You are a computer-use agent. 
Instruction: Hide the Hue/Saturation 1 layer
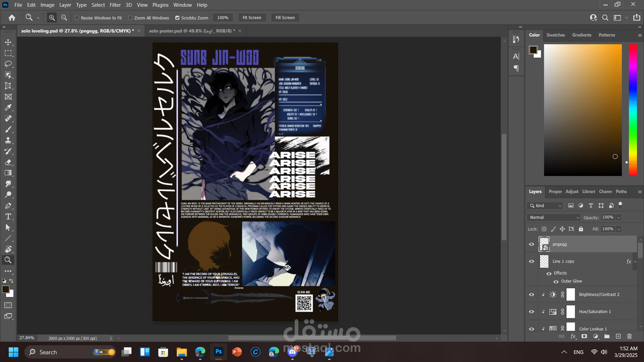(x=531, y=312)
